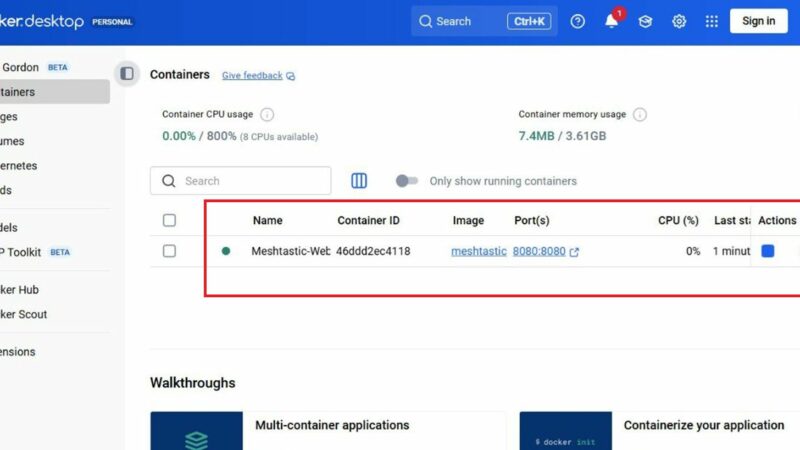Click the 0% CPU value for Meshtastic-Web

pos(693,251)
